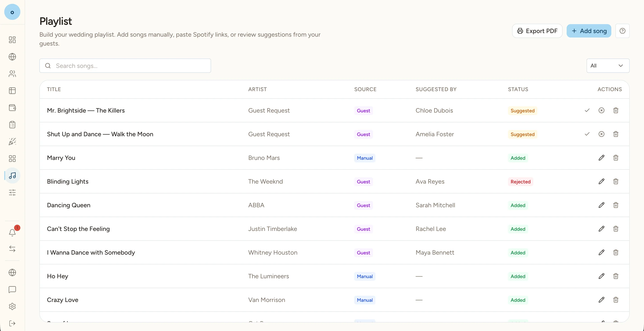Open the guests people icon in sidebar
The image size is (644, 331).
(12, 74)
